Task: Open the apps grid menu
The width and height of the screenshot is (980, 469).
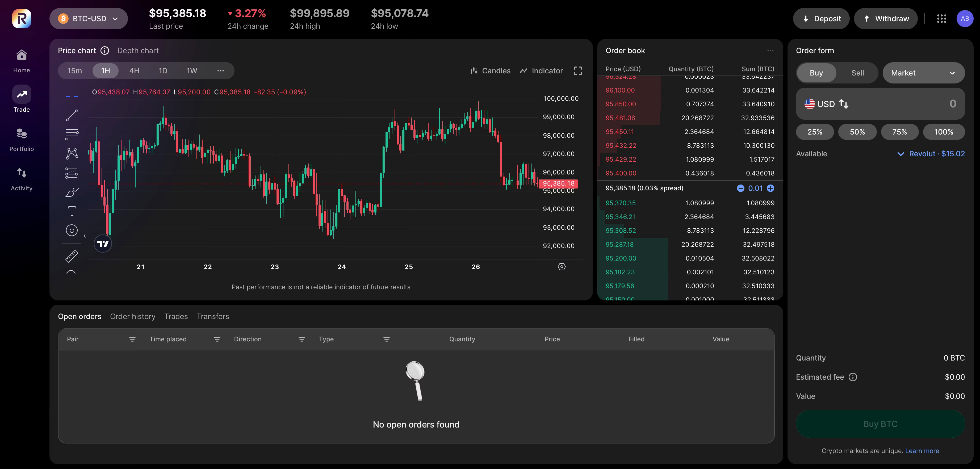Action: click(941, 19)
